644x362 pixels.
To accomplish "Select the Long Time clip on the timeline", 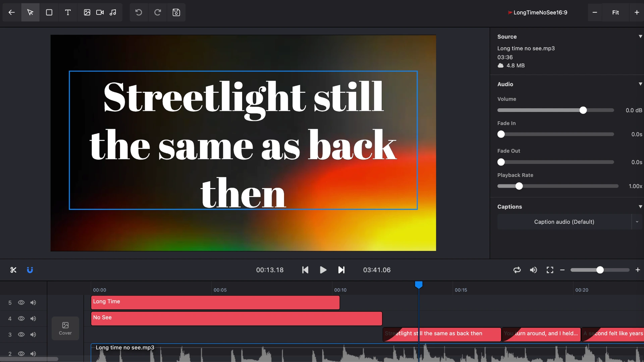I will 215,302.
